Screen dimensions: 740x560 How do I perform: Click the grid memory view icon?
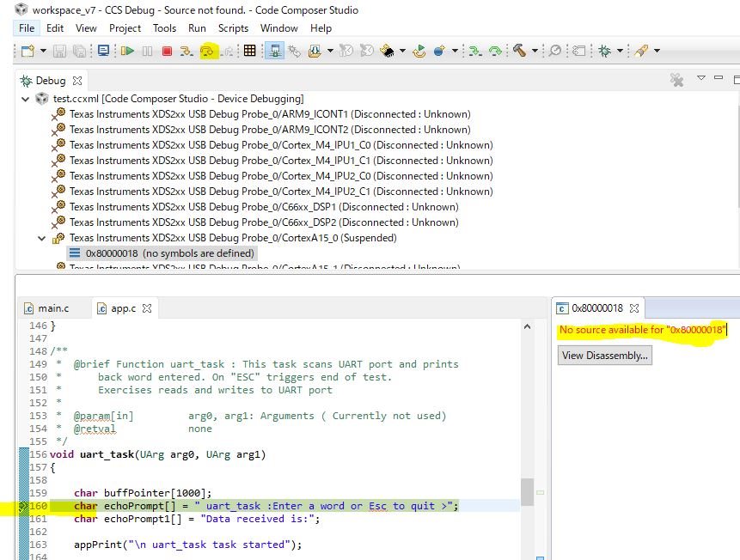tap(249, 51)
